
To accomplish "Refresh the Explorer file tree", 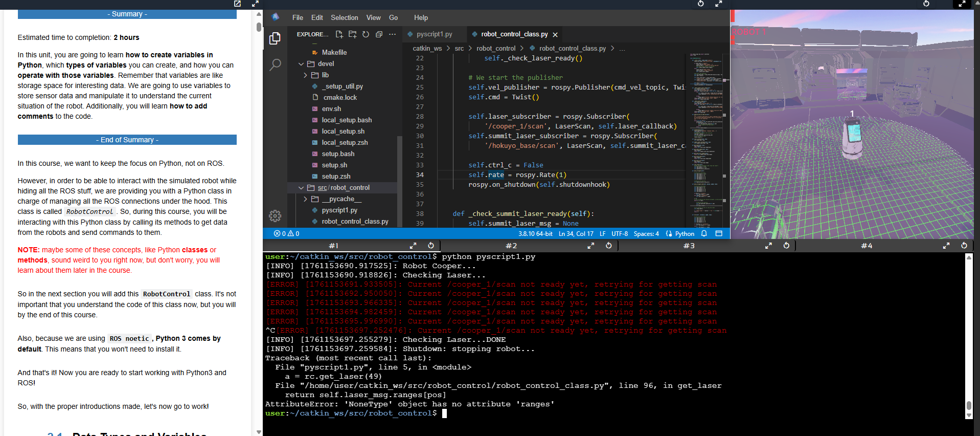I will 366,34.
